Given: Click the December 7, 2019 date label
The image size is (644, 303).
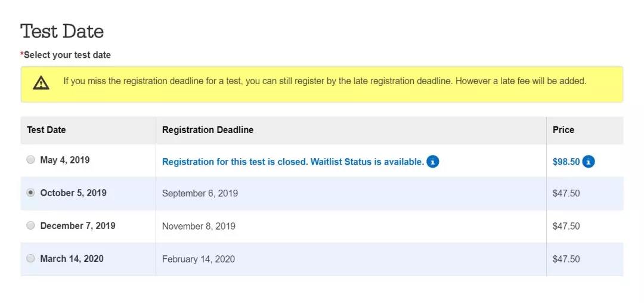Looking at the screenshot, I should (78, 225).
